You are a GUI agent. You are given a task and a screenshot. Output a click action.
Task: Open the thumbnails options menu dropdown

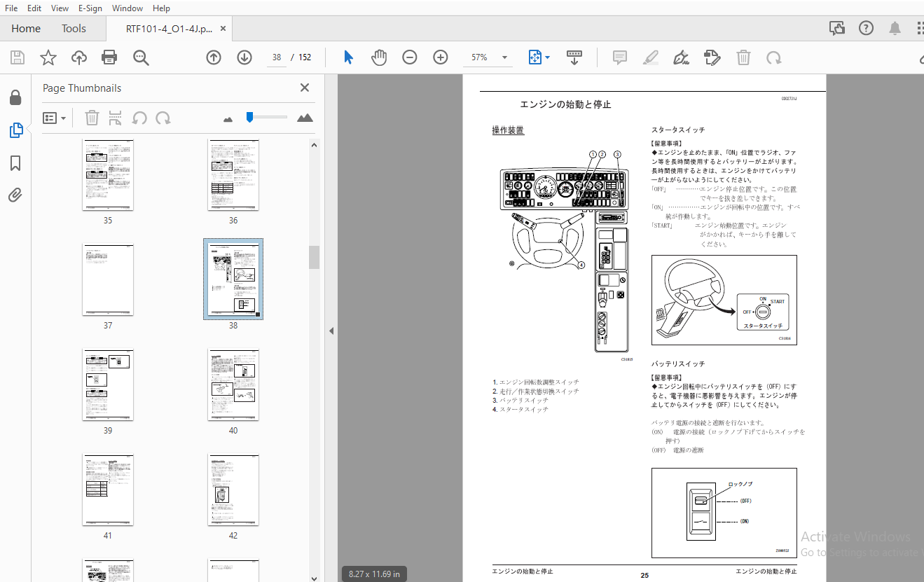click(x=54, y=118)
